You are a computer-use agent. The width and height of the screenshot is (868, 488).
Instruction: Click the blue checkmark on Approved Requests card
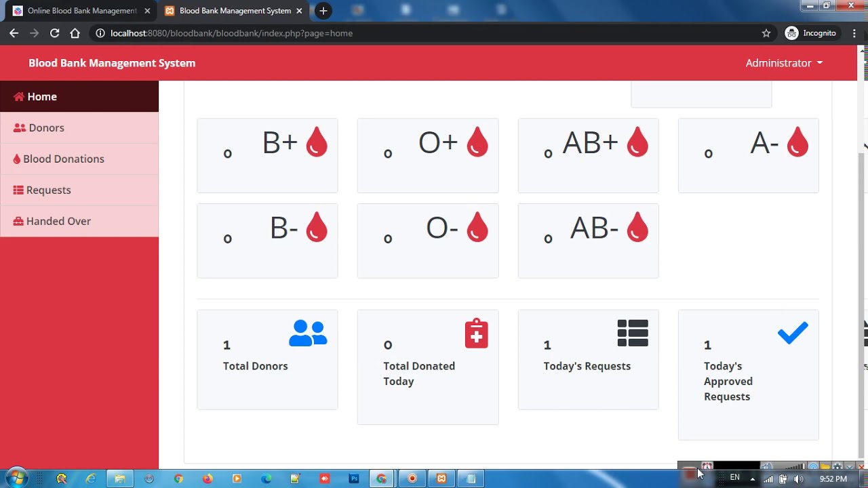pyautogui.click(x=793, y=333)
